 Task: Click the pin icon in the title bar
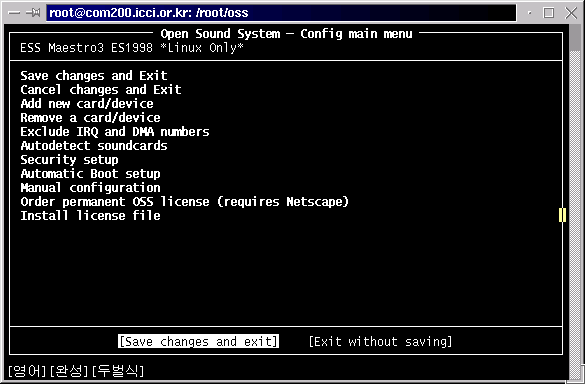click(33, 13)
